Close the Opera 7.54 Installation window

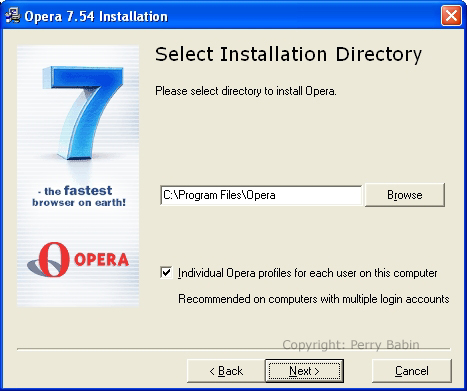451,15
